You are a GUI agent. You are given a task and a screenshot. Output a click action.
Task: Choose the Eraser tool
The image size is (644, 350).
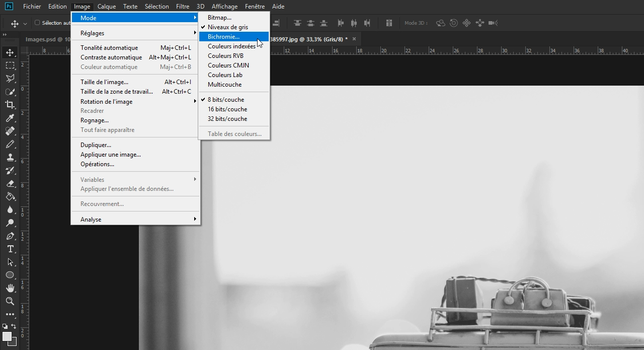(x=10, y=183)
